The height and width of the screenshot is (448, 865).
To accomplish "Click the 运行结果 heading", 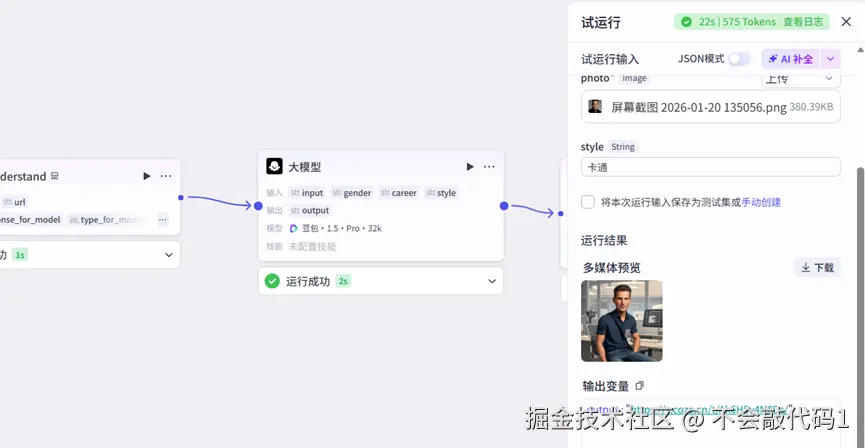I will tap(604, 241).
